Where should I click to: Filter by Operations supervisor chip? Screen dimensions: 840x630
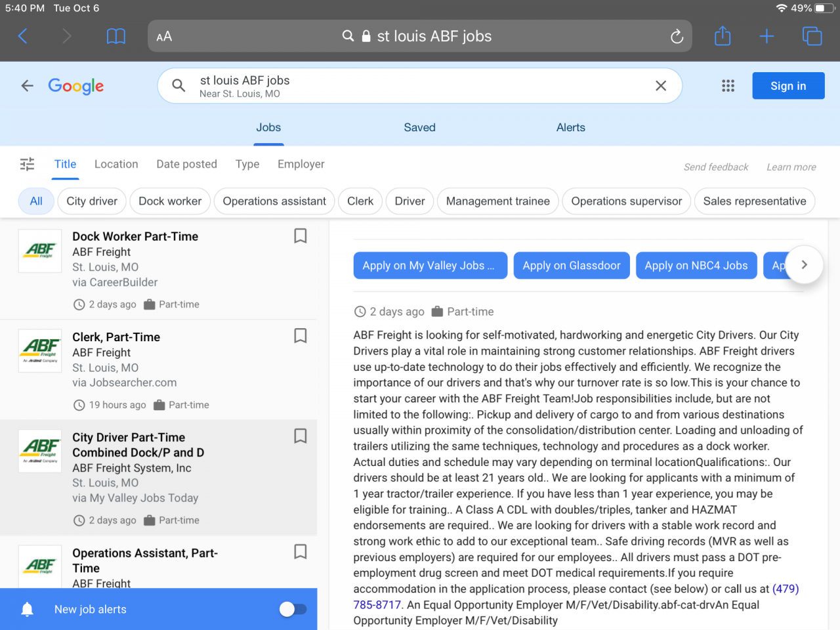(x=627, y=201)
